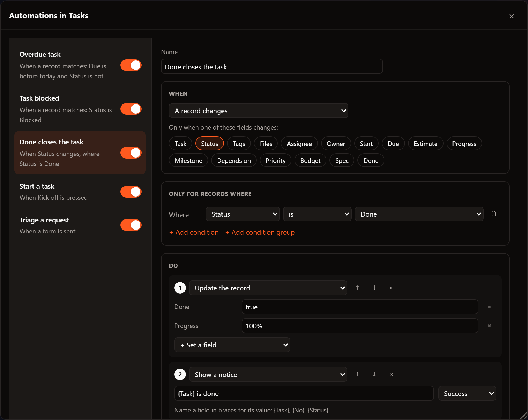The height and width of the screenshot is (420, 528).
Task: Open the Done value dropdown in condition
Action: (x=419, y=214)
